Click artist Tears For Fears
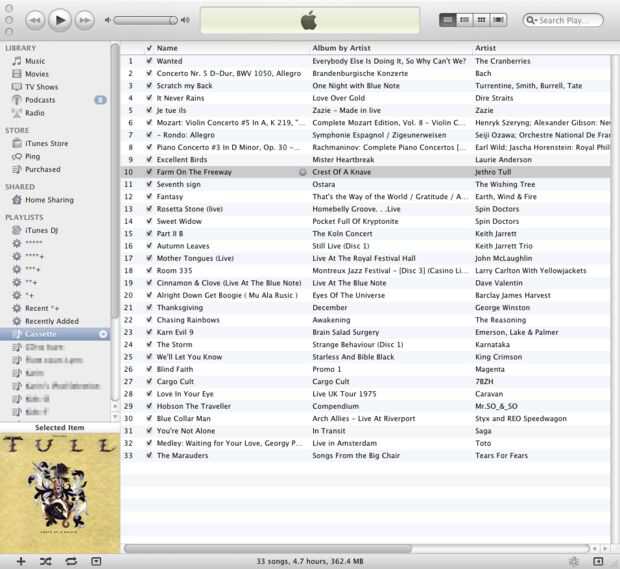 tap(501, 456)
